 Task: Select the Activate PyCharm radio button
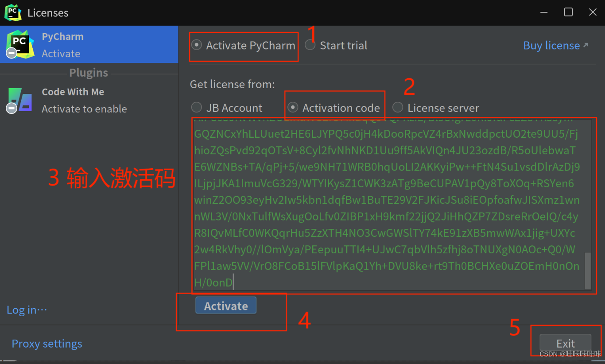coord(197,45)
